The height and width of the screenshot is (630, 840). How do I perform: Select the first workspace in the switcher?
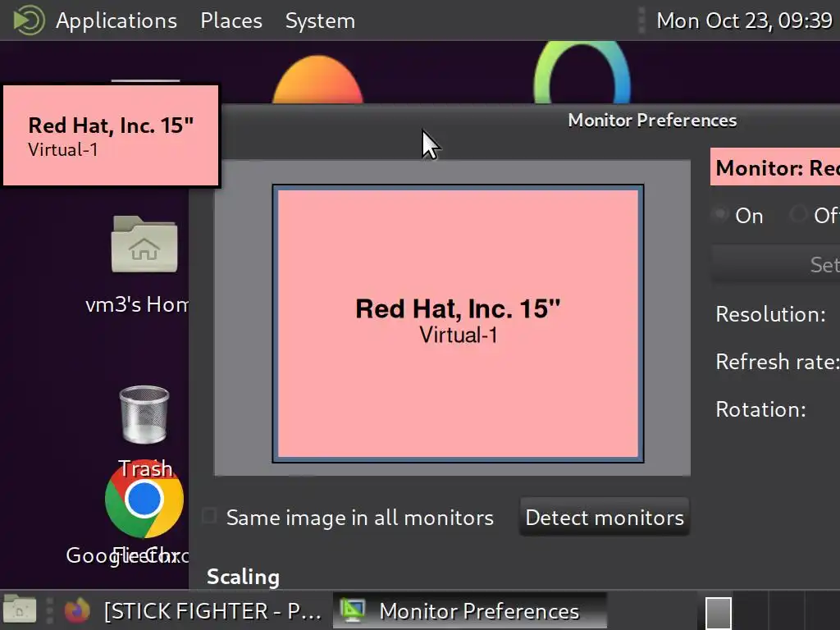point(719,612)
